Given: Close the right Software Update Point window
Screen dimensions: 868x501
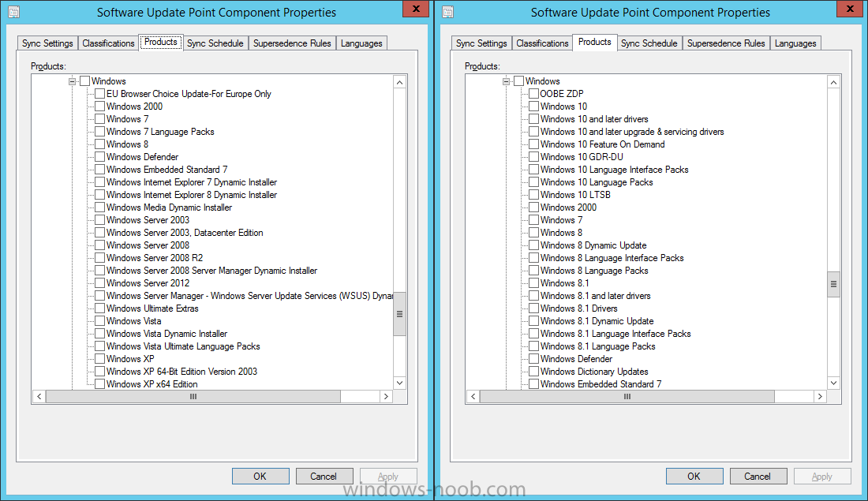Looking at the screenshot, I should click(850, 9).
